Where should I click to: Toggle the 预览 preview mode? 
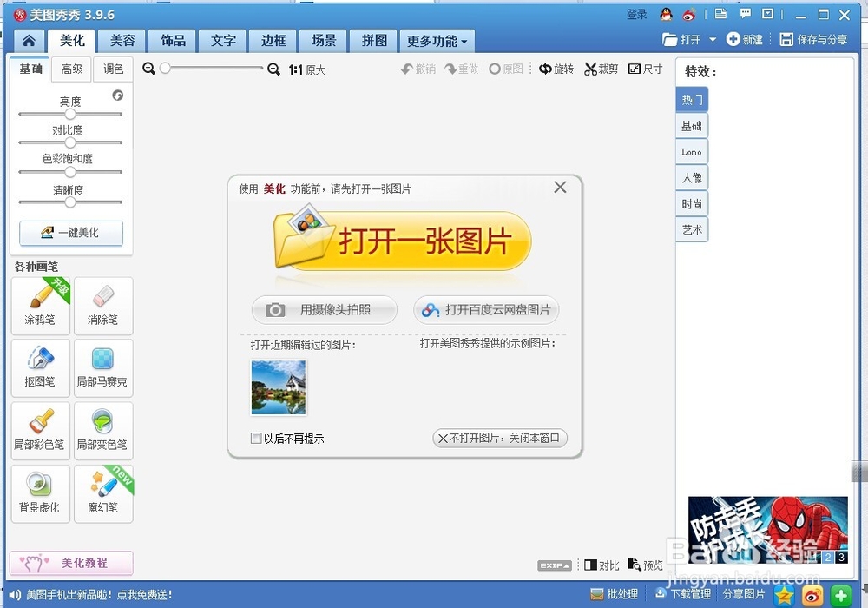click(645, 565)
